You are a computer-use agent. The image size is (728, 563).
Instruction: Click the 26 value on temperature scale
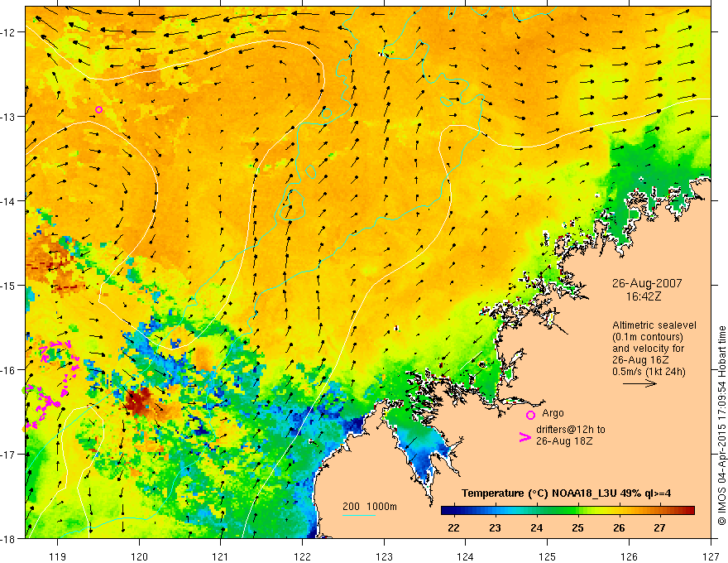[x=619, y=527]
